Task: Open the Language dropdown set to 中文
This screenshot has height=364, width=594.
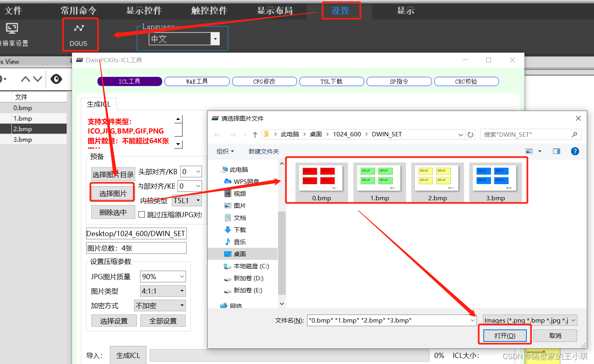Action: pyautogui.click(x=216, y=39)
